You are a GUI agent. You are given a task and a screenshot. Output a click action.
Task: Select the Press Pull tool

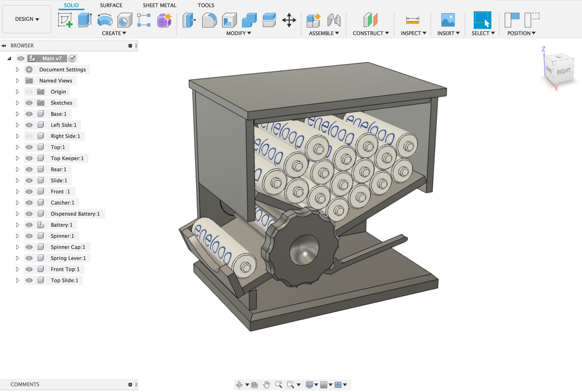pyautogui.click(x=189, y=20)
